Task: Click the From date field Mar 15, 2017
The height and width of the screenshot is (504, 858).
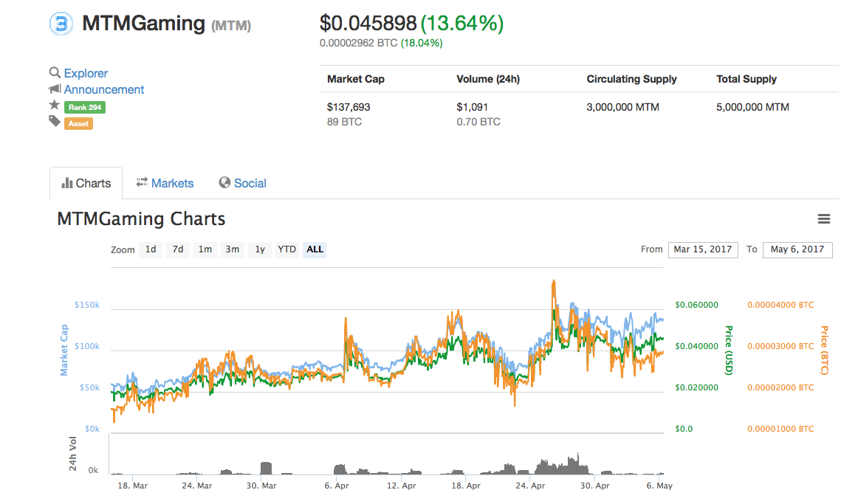Action: pos(703,250)
